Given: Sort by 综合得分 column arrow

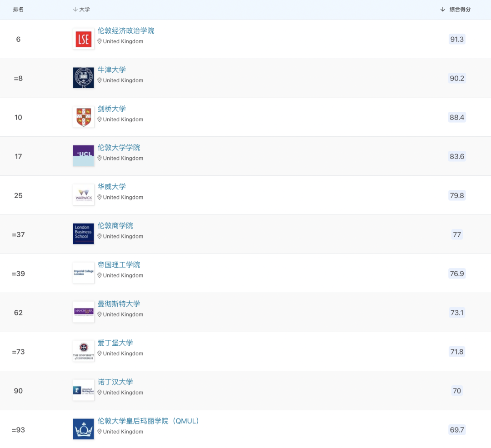Looking at the screenshot, I should pyautogui.click(x=442, y=10).
